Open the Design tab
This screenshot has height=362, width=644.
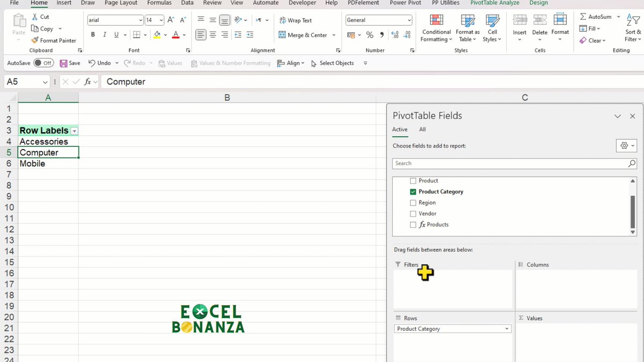click(x=538, y=3)
